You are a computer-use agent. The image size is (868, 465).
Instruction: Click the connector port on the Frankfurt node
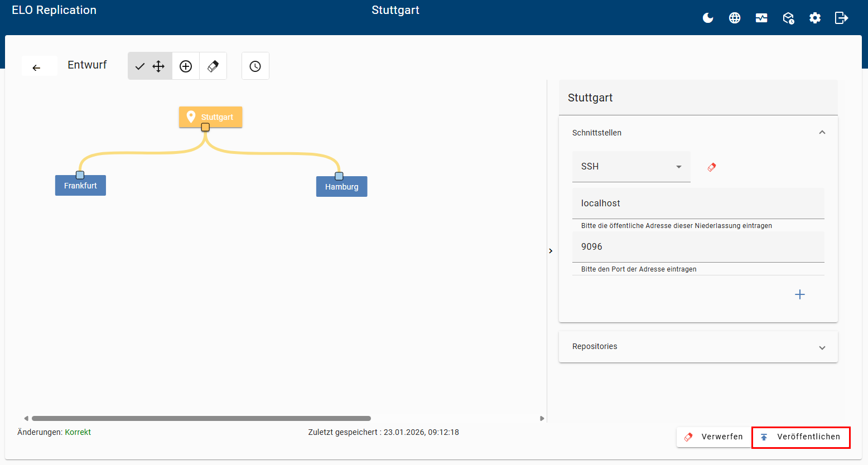click(x=80, y=175)
